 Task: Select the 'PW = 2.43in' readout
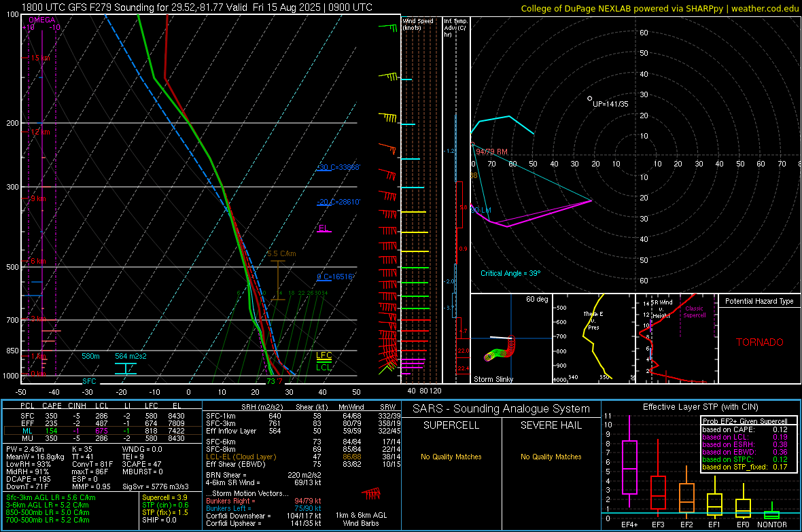click(x=25, y=449)
